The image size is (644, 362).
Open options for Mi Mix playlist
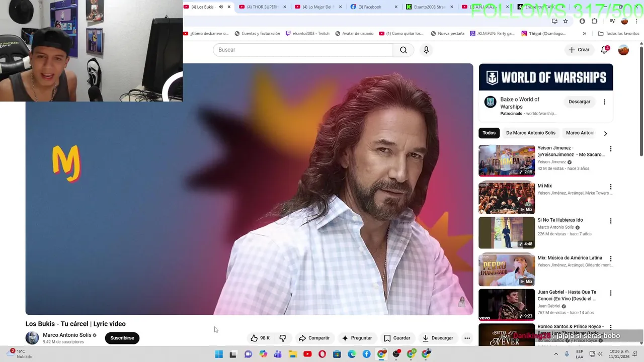[x=610, y=187]
